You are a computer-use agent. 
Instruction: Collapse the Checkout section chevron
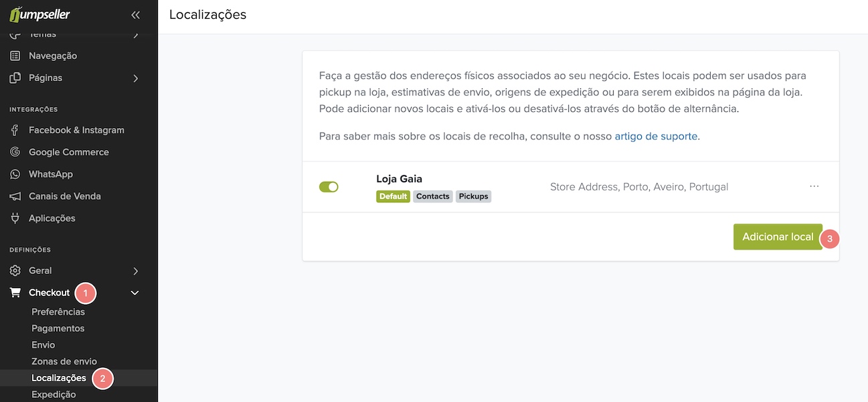click(x=135, y=293)
